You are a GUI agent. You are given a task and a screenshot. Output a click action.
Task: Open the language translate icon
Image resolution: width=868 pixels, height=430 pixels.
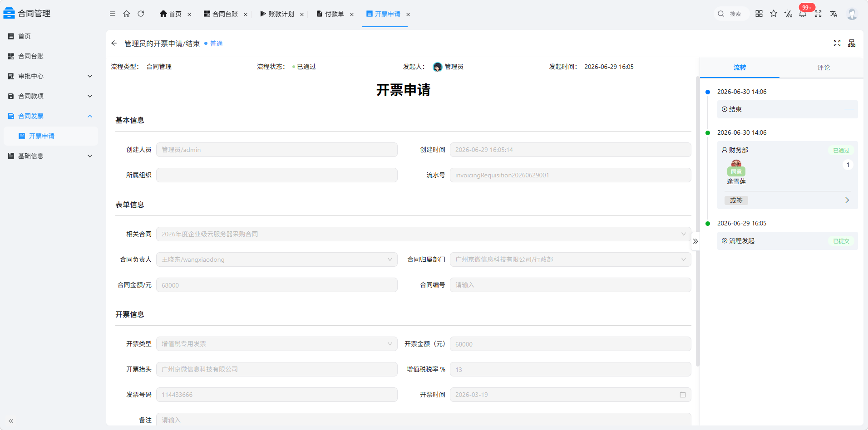833,14
